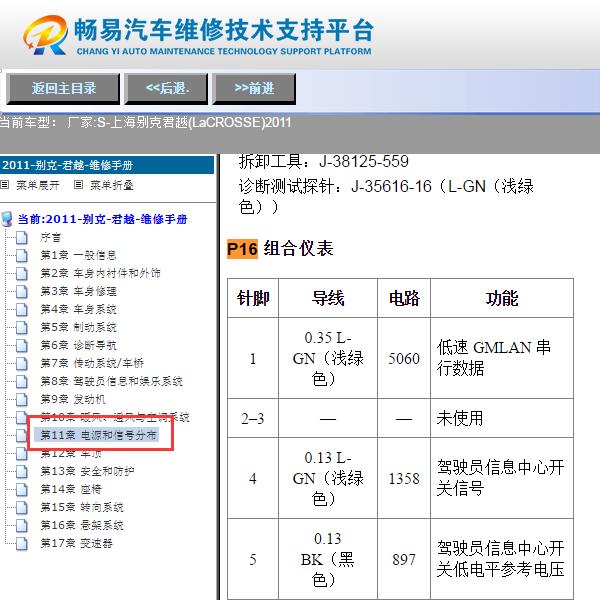Open 第15章 转向系统

click(82, 507)
